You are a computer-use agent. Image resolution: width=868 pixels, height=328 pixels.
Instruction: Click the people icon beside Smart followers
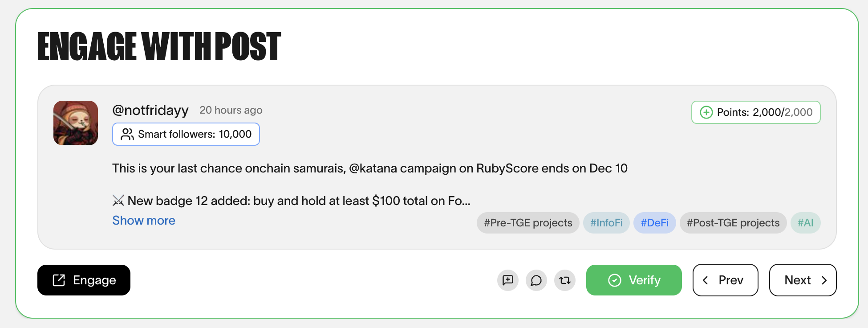pos(127,134)
